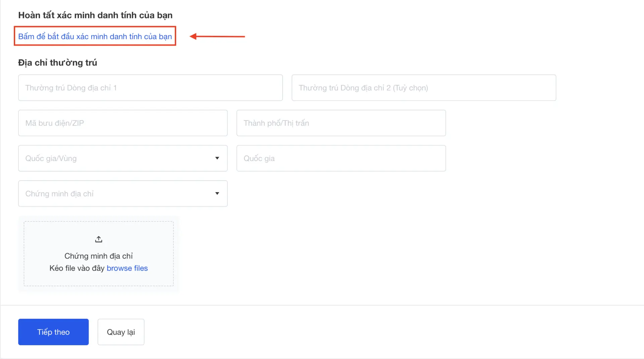644x359 pixels.
Task: Focus the Thường trú Dòng địa chỉ 1 field
Action: [150, 88]
